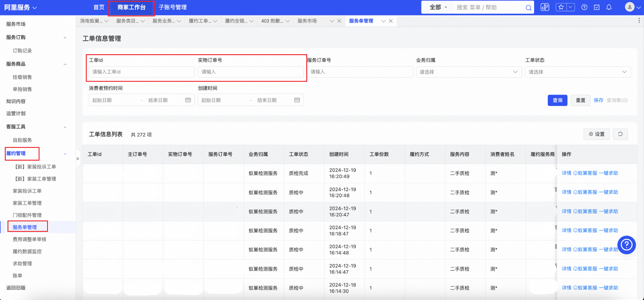This screenshot has width=644, height=300.
Task: Collapse the sidebar with the handle icon
Action: point(78,159)
